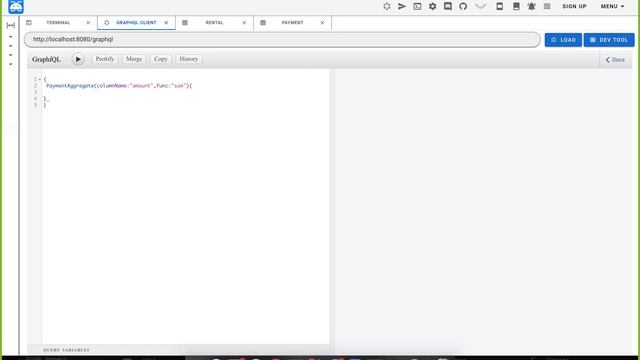Click the GraphiQL title text

coord(47,59)
